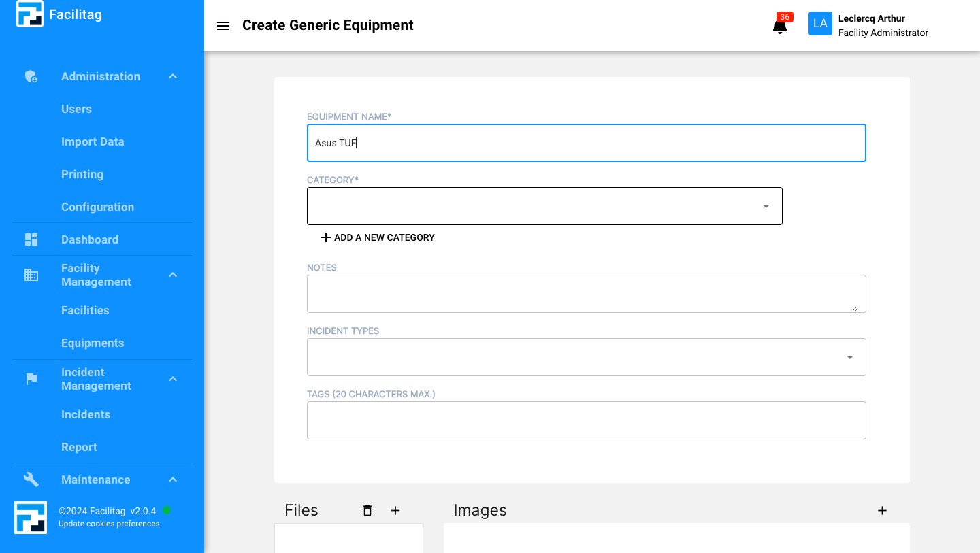This screenshot has height=553, width=980.
Task: Focus the Tags input field
Action: pyautogui.click(x=586, y=420)
